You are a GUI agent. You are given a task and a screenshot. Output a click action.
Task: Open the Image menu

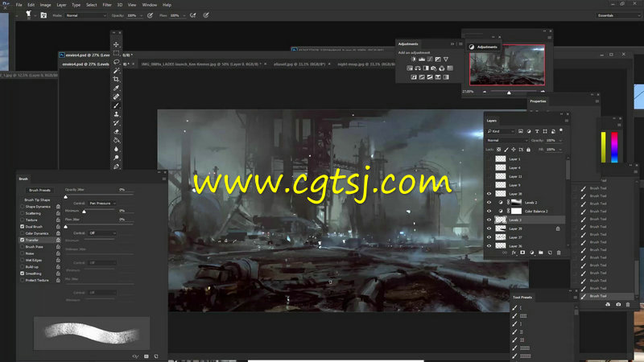coord(45,5)
